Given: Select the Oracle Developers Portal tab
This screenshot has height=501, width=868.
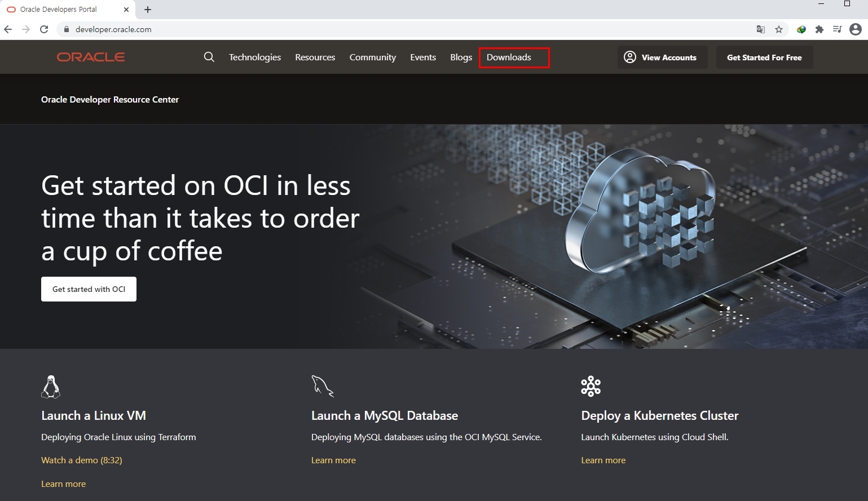Looking at the screenshot, I should point(68,10).
